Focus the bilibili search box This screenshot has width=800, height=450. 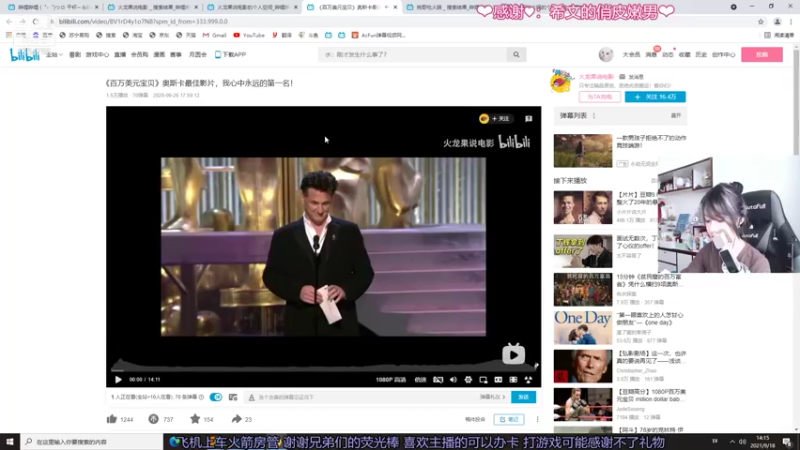click(x=412, y=55)
